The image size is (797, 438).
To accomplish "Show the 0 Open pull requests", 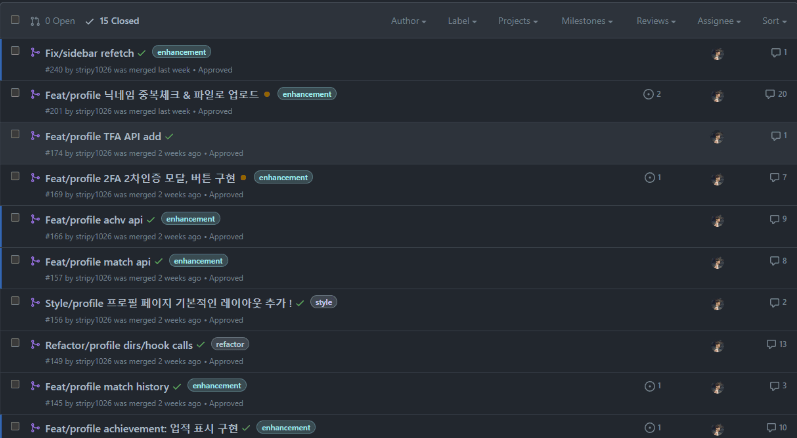I will 53,21.
